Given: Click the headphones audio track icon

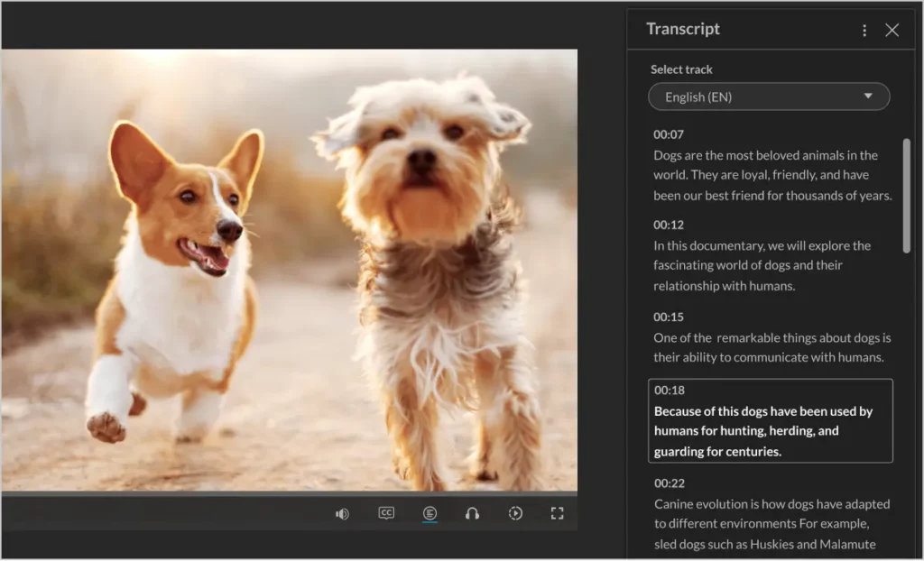Looking at the screenshot, I should coord(472,513).
